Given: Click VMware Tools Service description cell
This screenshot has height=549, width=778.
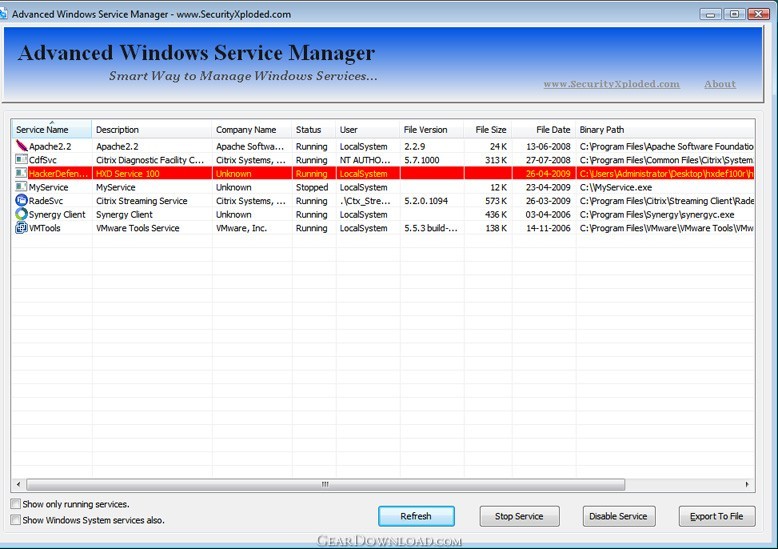Looking at the screenshot, I should [137, 228].
